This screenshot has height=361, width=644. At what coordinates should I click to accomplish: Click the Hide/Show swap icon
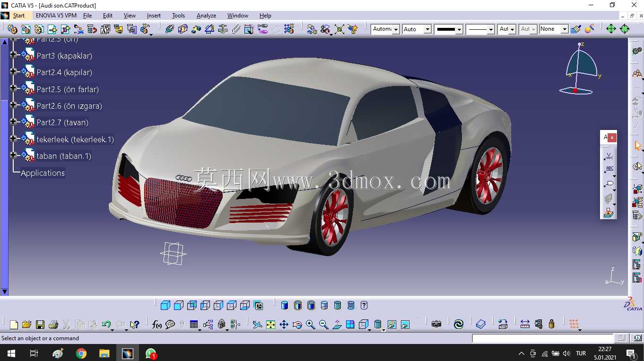coord(392,325)
